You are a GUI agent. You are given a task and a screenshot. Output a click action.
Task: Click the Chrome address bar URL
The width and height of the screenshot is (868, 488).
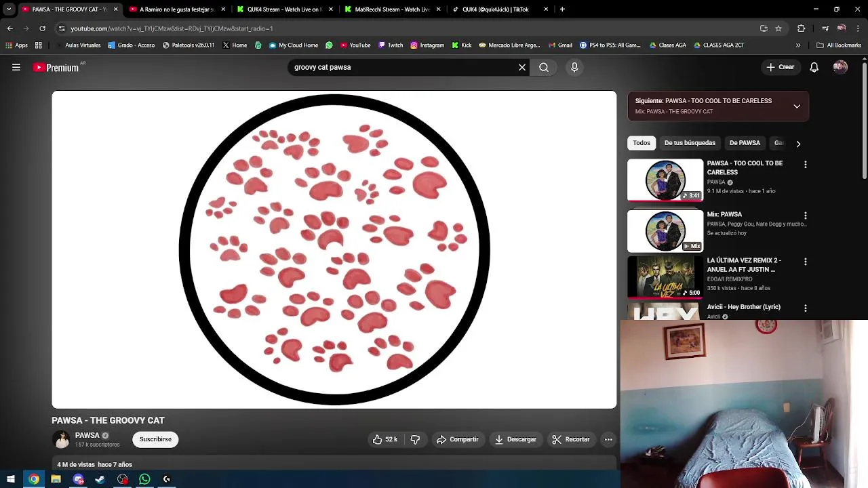172,28
